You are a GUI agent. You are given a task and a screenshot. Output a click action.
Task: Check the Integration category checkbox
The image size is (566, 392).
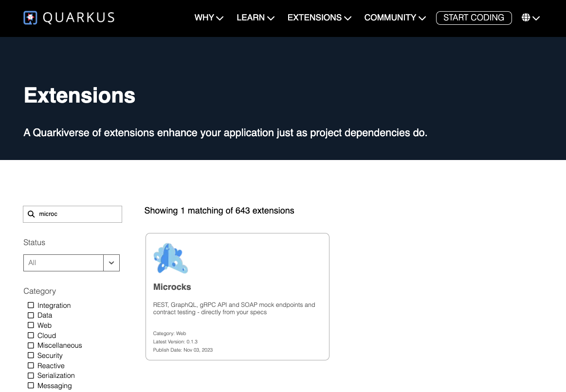pos(31,305)
